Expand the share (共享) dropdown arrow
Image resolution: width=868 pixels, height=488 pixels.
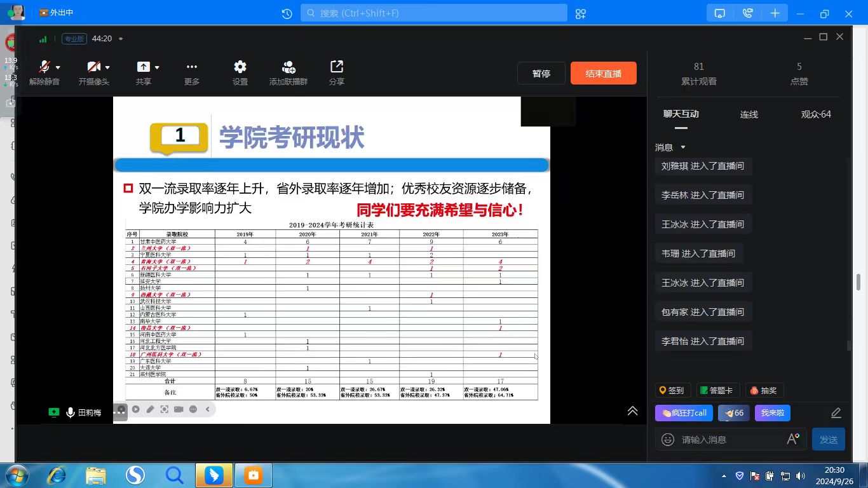point(157,67)
